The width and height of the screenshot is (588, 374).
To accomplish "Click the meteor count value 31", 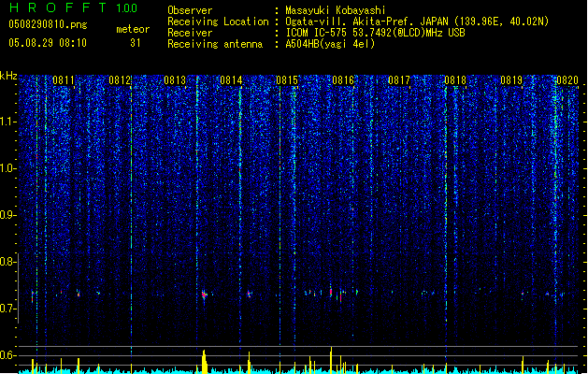I will [135, 43].
